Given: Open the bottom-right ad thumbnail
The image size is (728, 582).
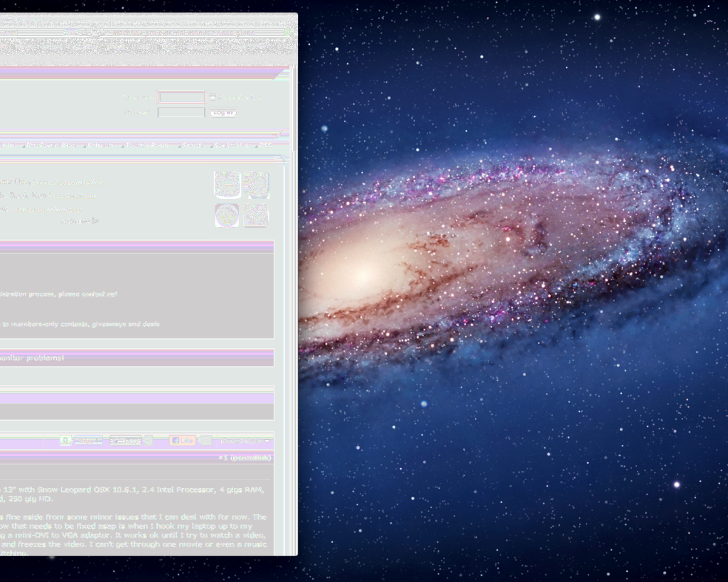Looking at the screenshot, I should tap(256, 215).
